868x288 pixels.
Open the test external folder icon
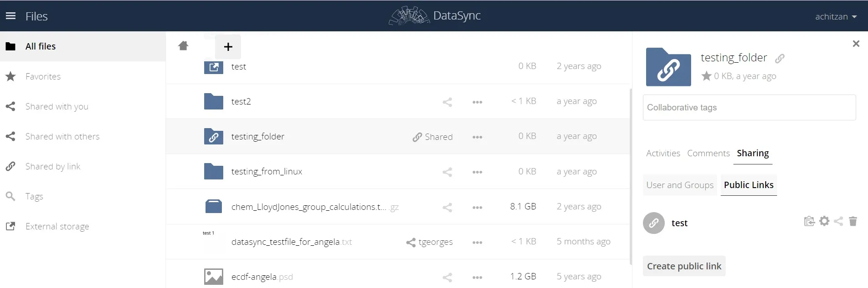213,67
